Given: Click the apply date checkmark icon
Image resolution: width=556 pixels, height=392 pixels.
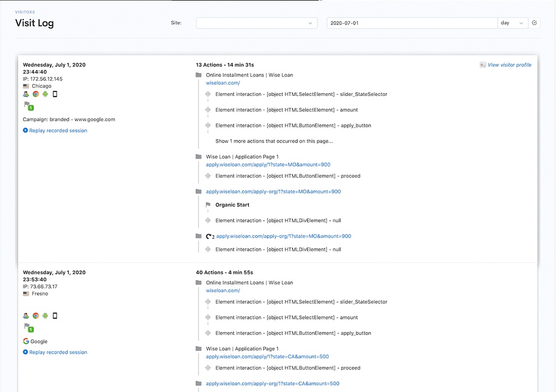Looking at the screenshot, I should 534,23.
